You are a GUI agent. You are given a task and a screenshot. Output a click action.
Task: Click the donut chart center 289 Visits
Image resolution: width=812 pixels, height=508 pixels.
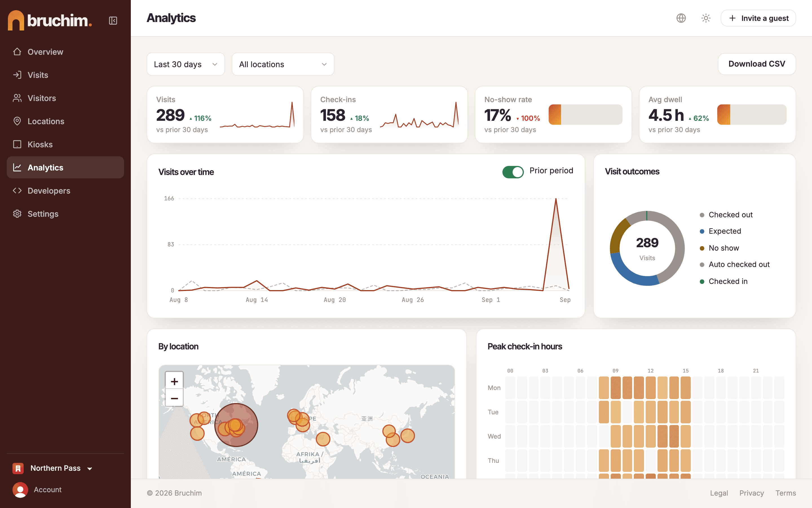pos(647,248)
